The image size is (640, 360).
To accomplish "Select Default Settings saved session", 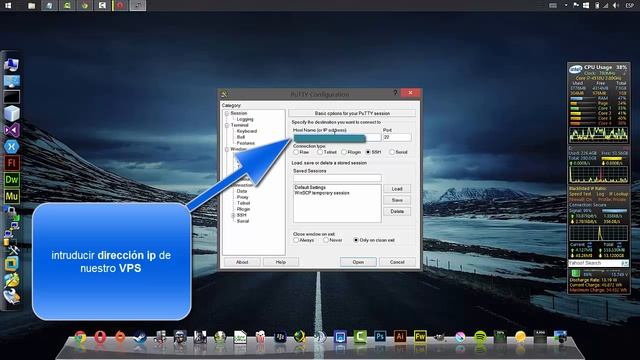I will (310, 187).
